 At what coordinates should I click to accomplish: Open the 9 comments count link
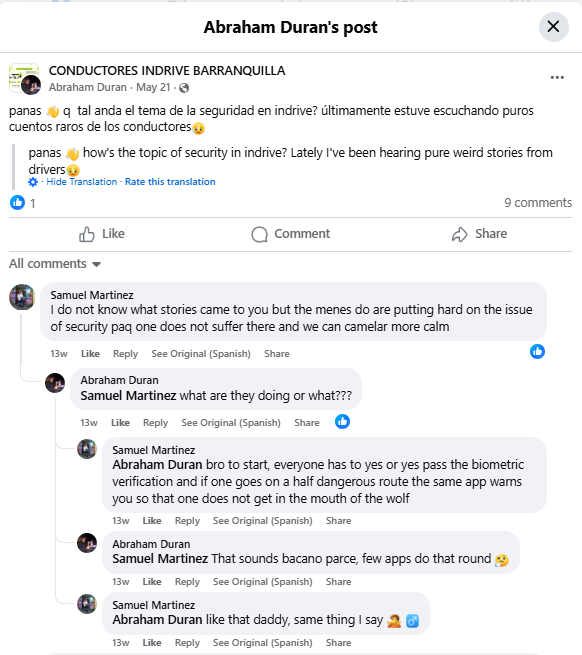pos(538,203)
